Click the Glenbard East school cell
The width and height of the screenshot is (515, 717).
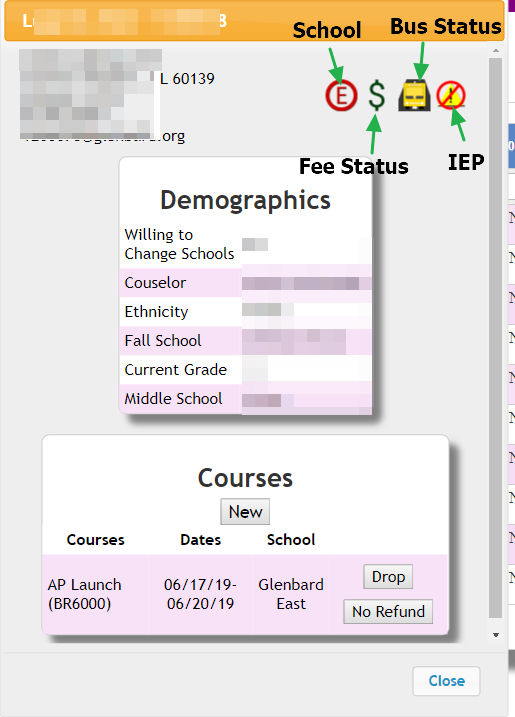click(x=291, y=594)
